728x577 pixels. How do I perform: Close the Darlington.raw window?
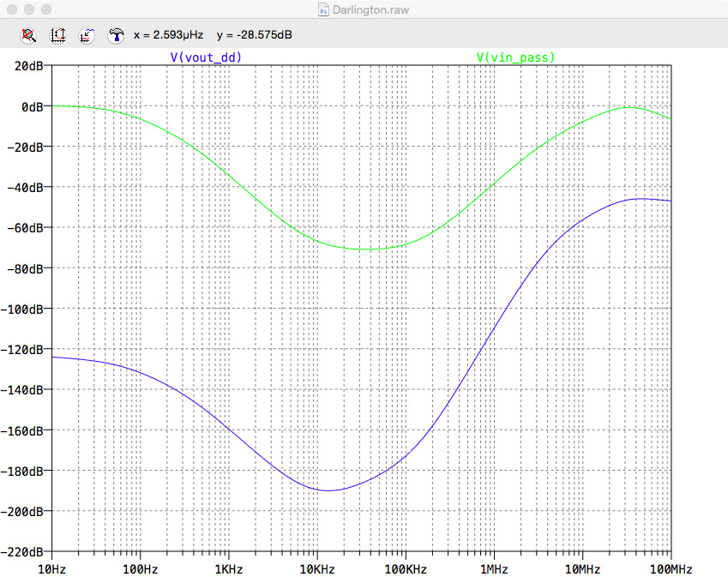pos(12,9)
